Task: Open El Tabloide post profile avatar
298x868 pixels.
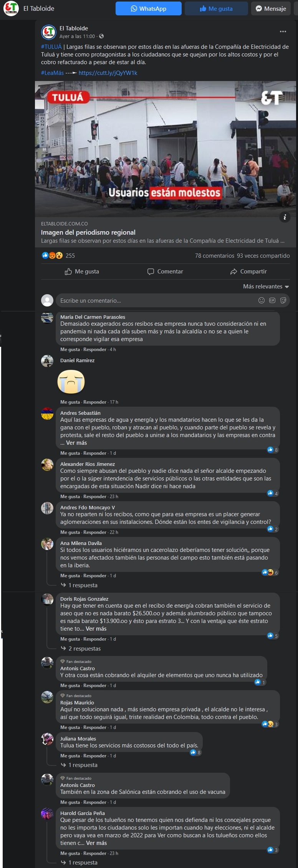Action: click(x=49, y=32)
